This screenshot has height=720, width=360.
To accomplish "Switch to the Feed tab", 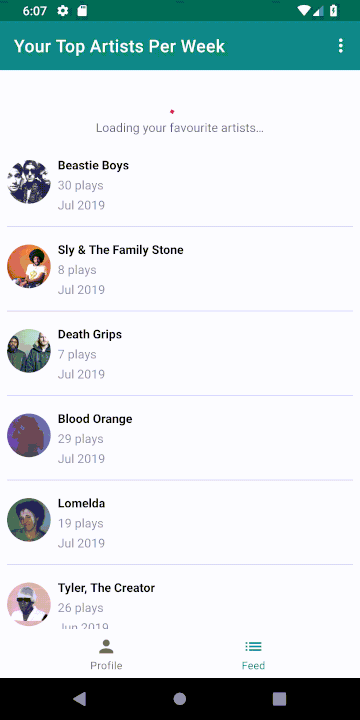I will [253, 655].
